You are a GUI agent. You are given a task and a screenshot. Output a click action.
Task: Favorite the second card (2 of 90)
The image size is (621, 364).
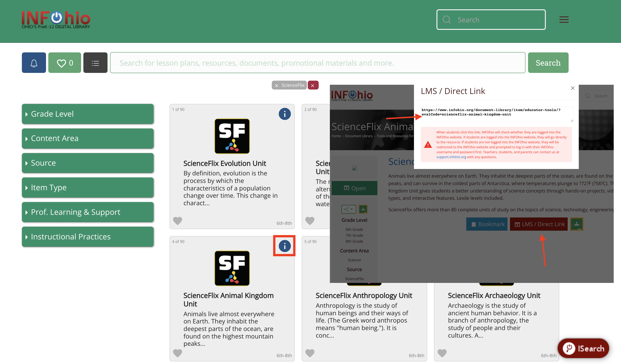pyautogui.click(x=310, y=221)
